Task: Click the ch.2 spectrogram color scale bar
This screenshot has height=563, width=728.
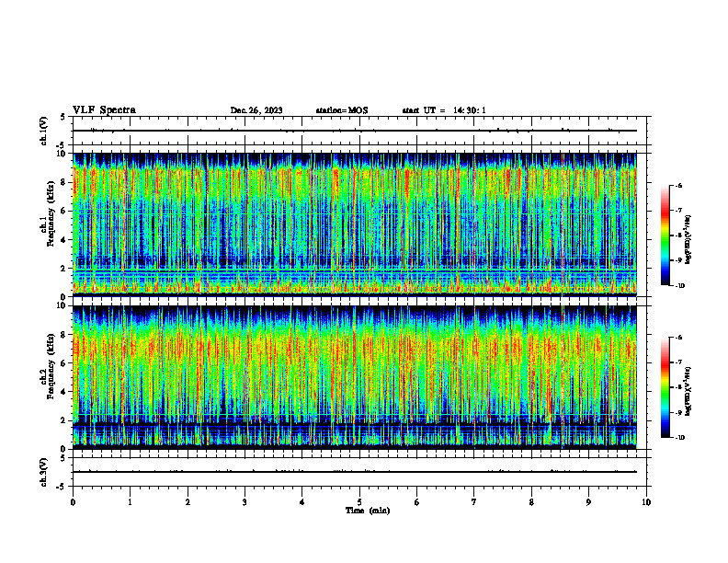Action: [665, 387]
